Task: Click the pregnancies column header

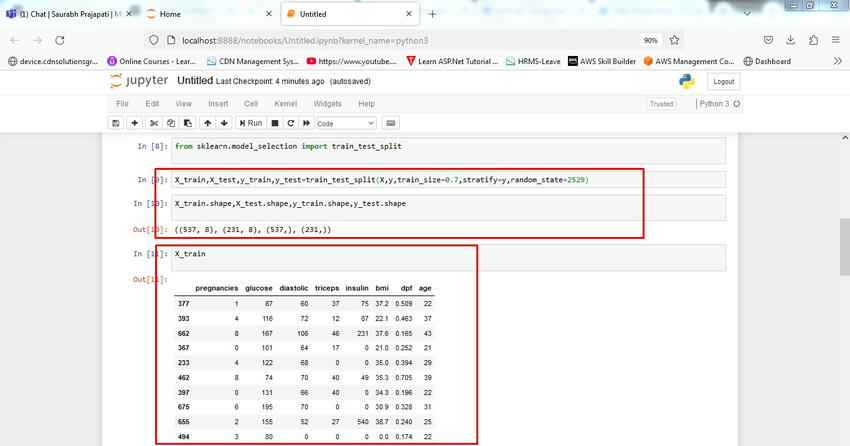Action: click(216, 288)
